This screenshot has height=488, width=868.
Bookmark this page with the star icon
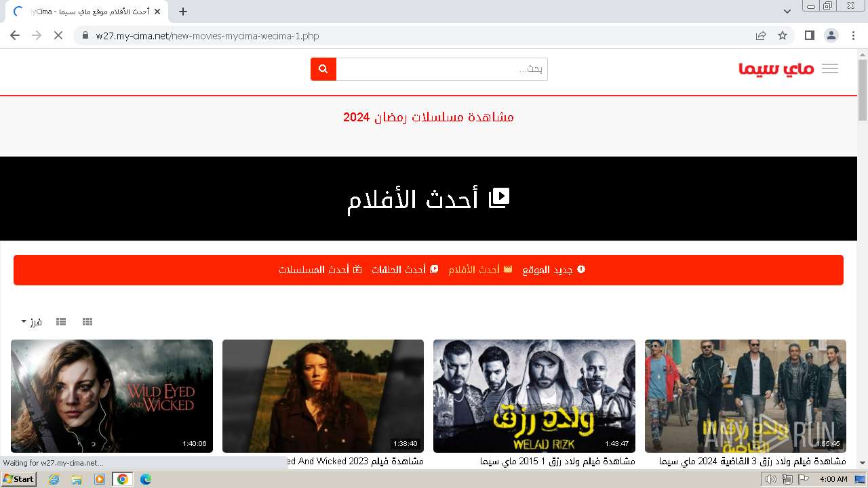coord(783,35)
